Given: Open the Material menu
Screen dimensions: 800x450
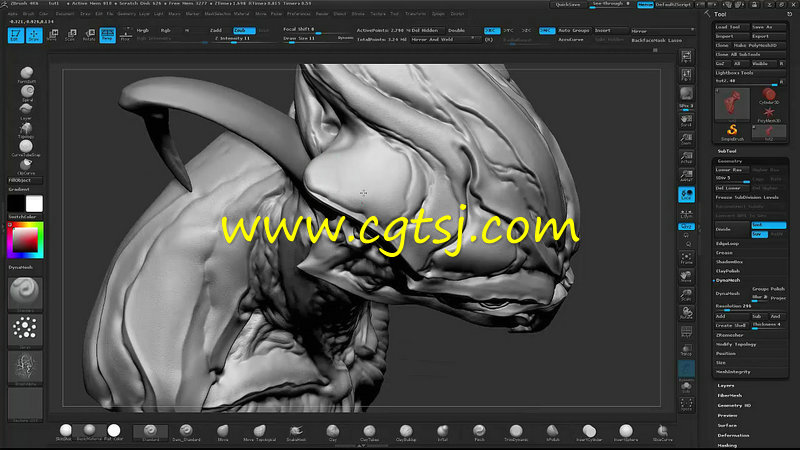Looking at the screenshot, I should [241, 14].
